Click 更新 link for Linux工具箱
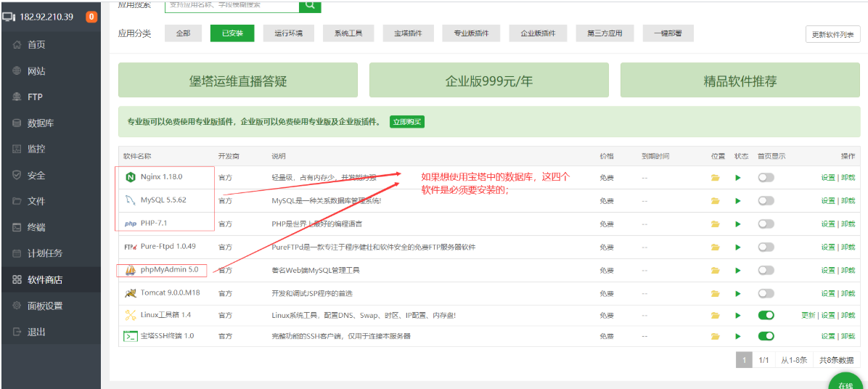This screenshot has height=389, width=868. 808,316
